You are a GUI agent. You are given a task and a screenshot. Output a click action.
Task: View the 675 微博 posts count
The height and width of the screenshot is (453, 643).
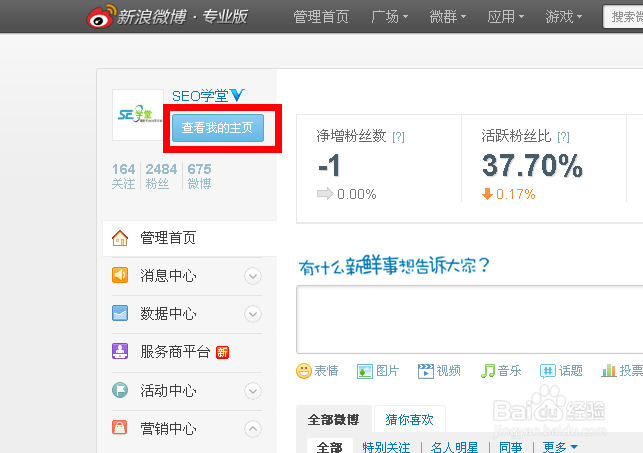tap(199, 176)
